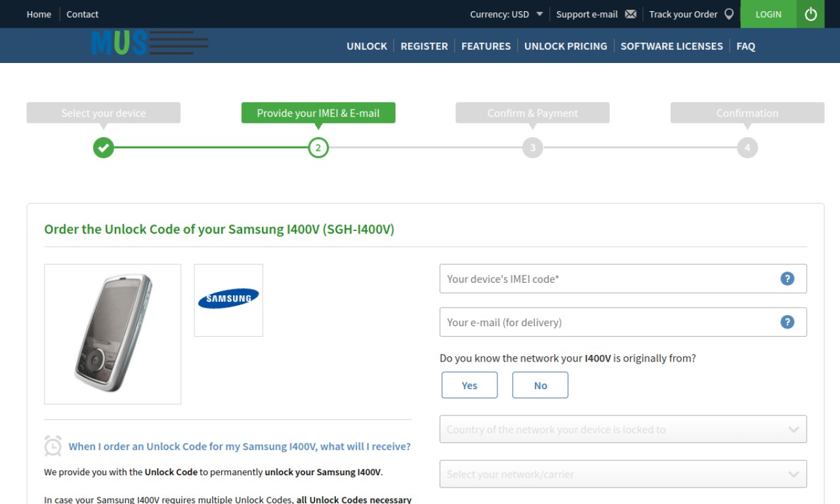The width and height of the screenshot is (840, 504).
Task: Click the 'Order the Unlock Code' page heading
Action: tap(219, 229)
